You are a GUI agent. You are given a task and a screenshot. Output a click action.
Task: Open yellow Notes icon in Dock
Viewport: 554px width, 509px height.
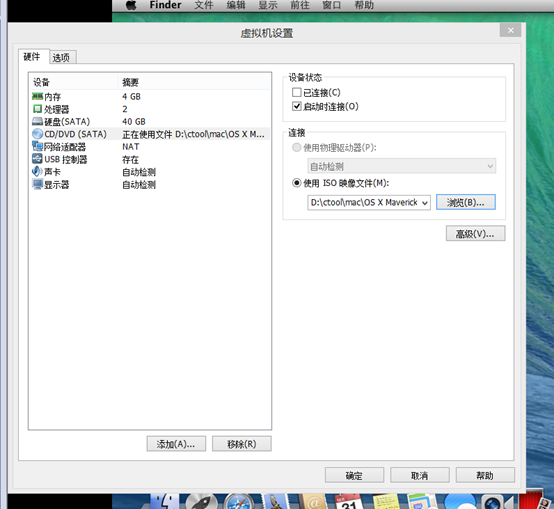(x=386, y=502)
